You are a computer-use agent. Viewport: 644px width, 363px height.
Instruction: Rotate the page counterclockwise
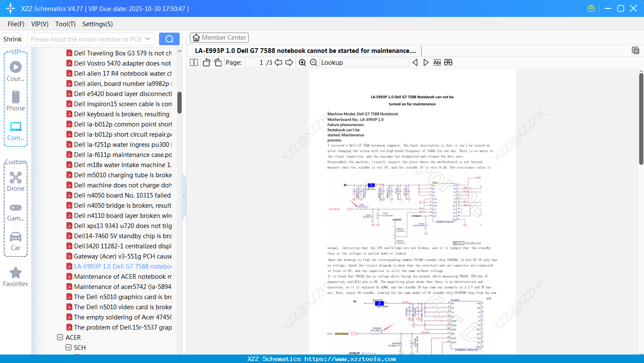[x=206, y=63]
